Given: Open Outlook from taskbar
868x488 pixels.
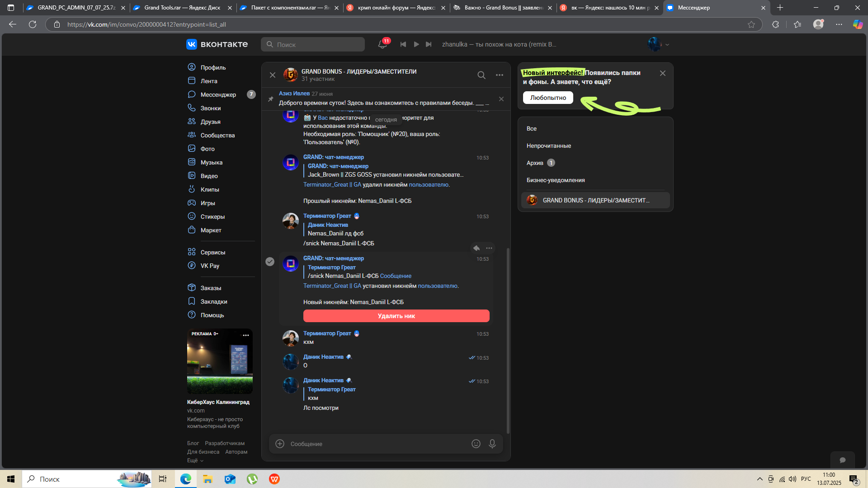Looking at the screenshot, I should pyautogui.click(x=230, y=479).
